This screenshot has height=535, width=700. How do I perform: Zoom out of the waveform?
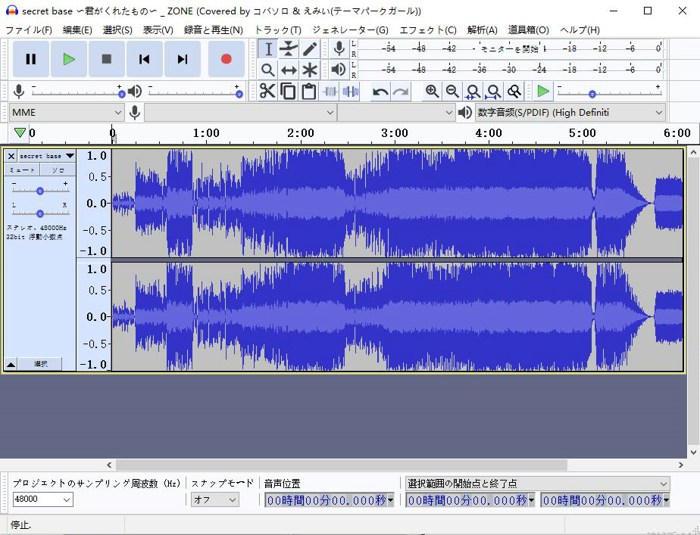coord(452,91)
